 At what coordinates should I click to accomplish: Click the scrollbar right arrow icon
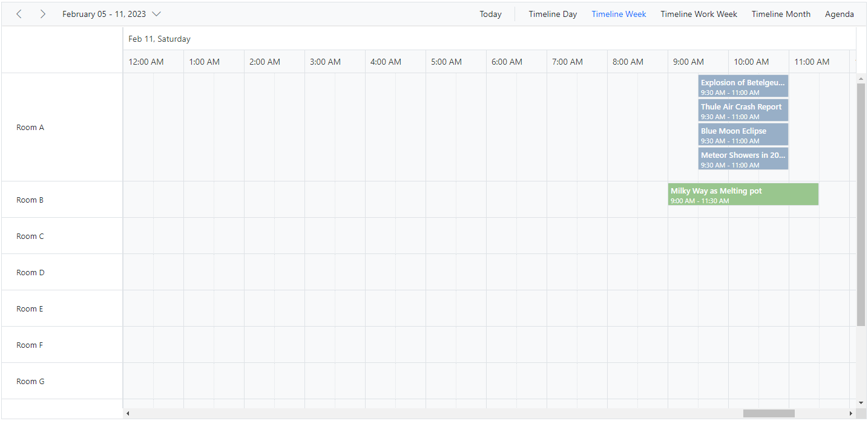click(x=852, y=413)
